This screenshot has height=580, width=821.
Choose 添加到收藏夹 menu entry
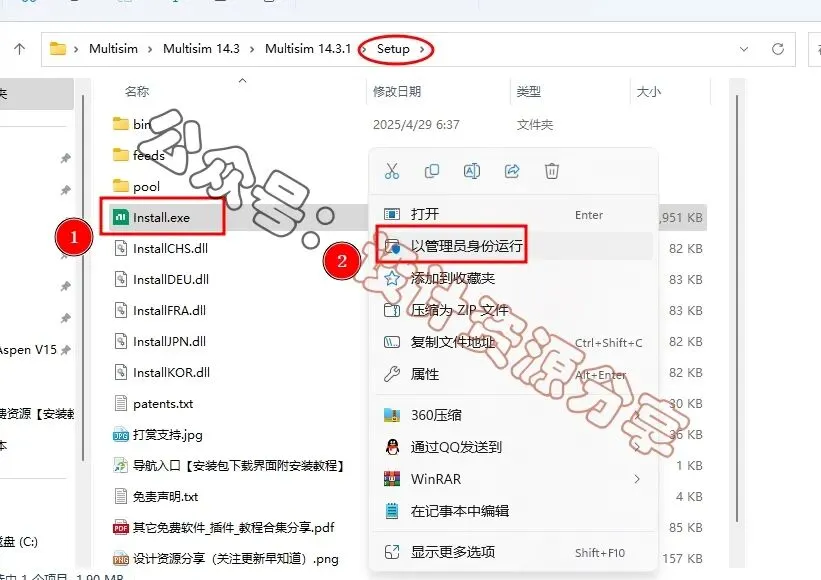coord(514,278)
